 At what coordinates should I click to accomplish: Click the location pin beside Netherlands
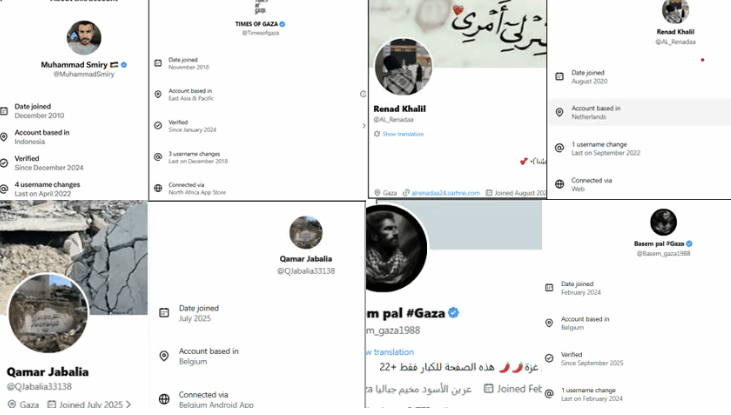(x=559, y=112)
